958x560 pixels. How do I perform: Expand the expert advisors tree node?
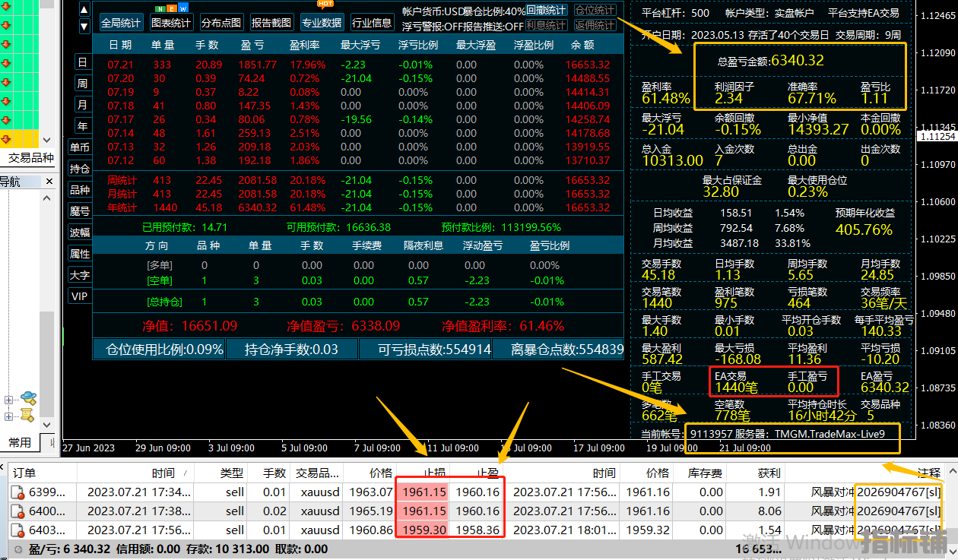pyautogui.click(x=8, y=400)
